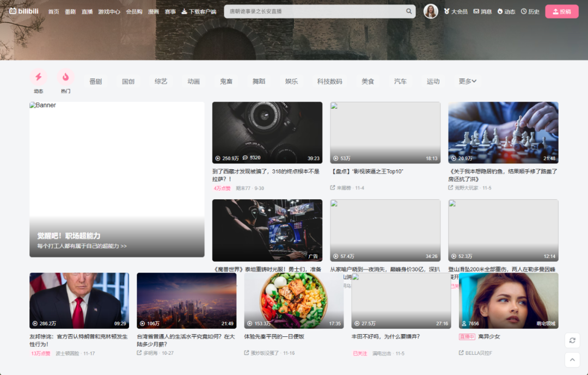Screen dimensions: 588x375
Task: Open the user avatar profile
Action: [431, 11]
